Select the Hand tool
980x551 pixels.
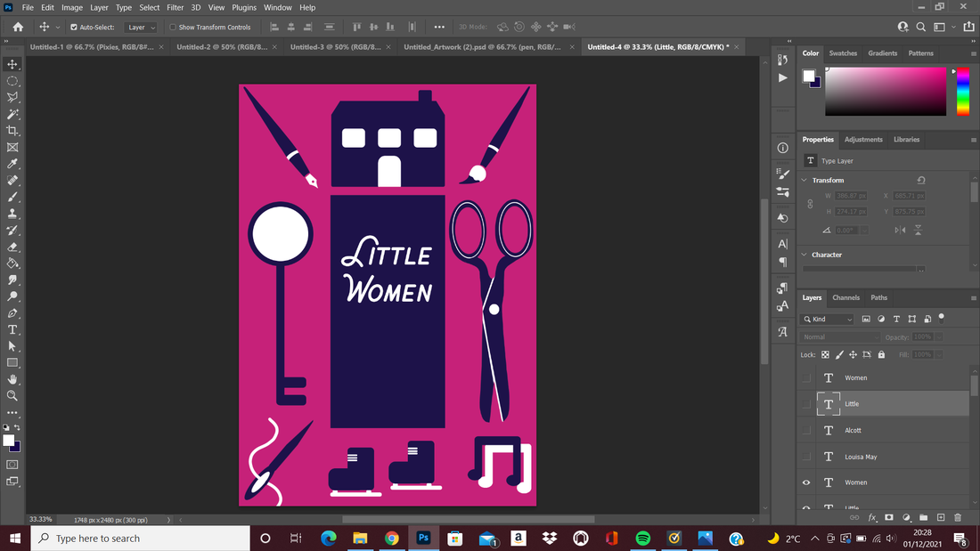pyautogui.click(x=12, y=379)
